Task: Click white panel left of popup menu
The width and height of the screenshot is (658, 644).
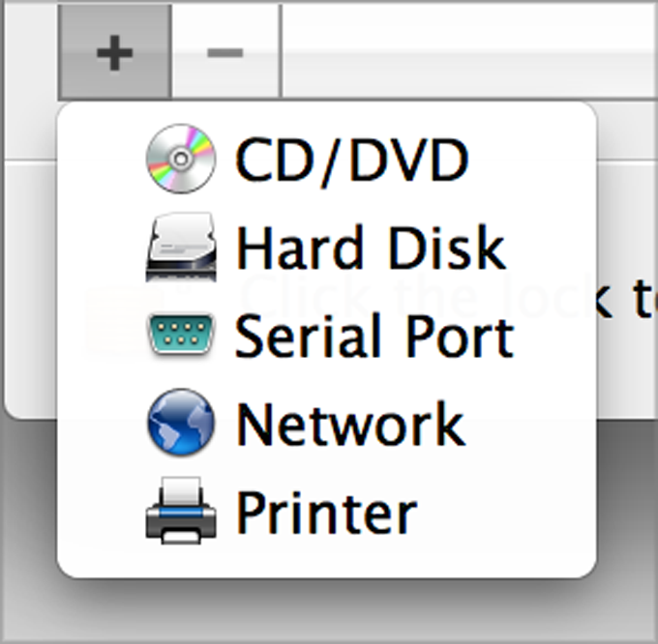Action: point(29,290)
